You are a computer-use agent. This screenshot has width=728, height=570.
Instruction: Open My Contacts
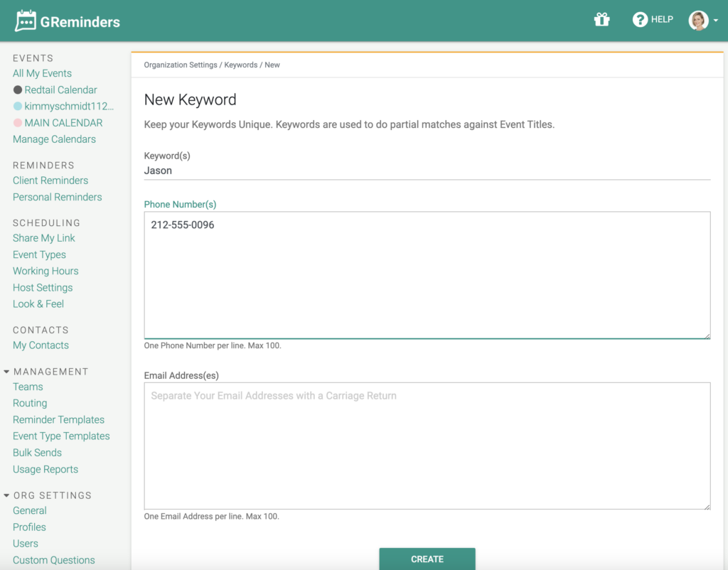[41, 345]
